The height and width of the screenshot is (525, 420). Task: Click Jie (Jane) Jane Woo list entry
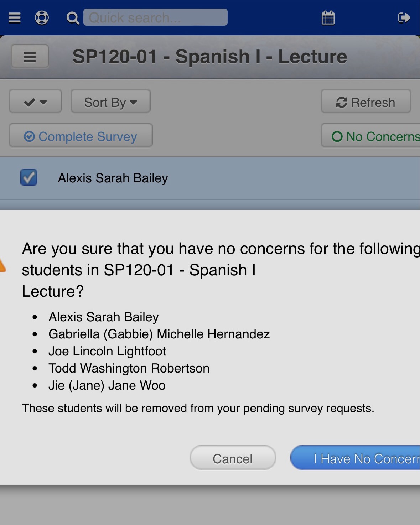107,385
